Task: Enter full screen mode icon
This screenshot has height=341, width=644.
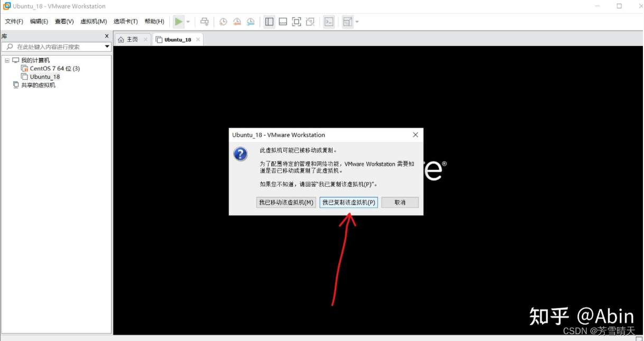Action: (297, 22)
